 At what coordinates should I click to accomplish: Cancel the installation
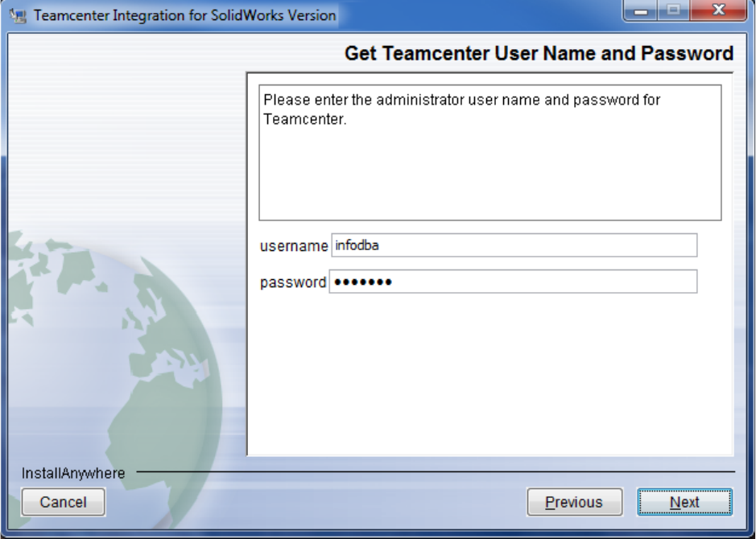click(63, 502)
